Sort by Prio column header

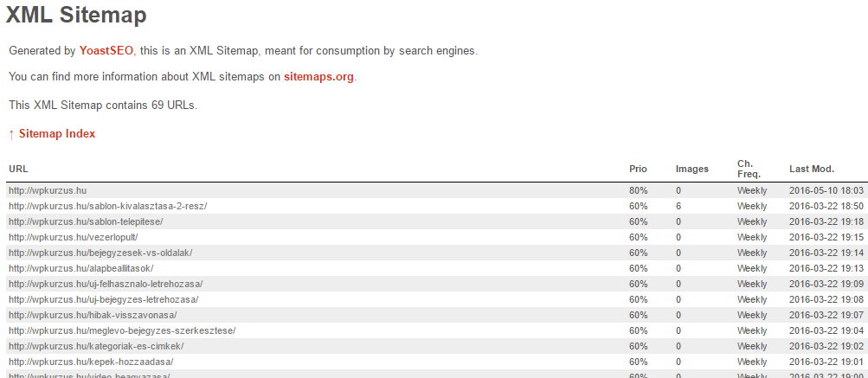pyautogui.click(x=638, y=169)
